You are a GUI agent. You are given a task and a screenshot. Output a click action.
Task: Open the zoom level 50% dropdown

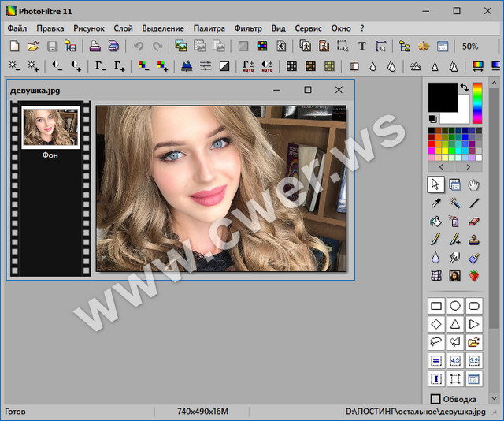(471, 47)
